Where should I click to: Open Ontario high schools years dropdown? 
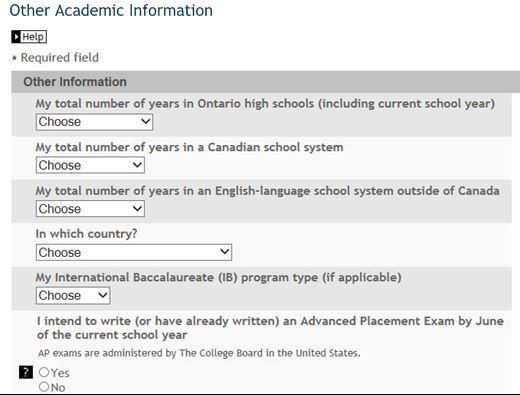click(94, 122)
